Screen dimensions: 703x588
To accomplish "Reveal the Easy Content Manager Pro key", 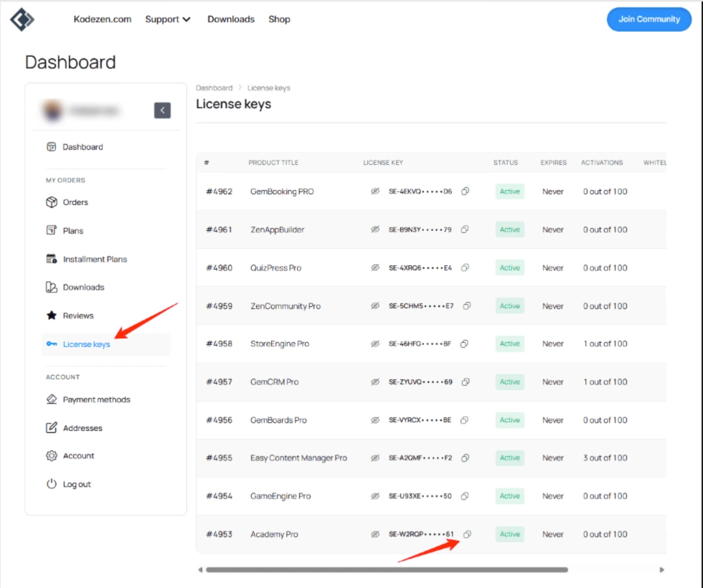I will (x=375, y=457).
